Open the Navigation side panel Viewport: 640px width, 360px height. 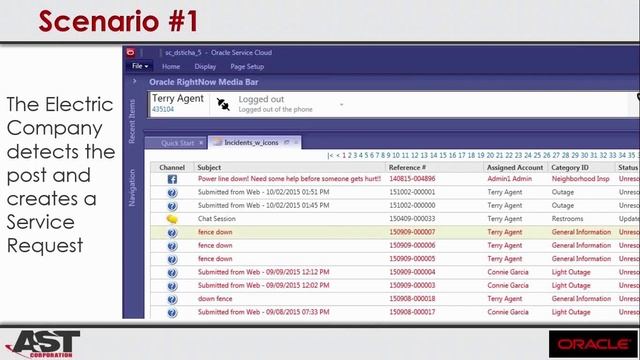pos(132,188)
